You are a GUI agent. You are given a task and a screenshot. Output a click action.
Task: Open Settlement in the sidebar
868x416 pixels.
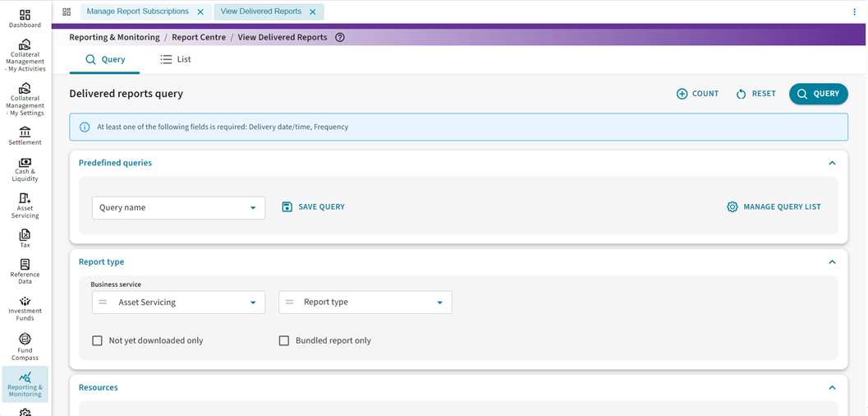point(25,136)
